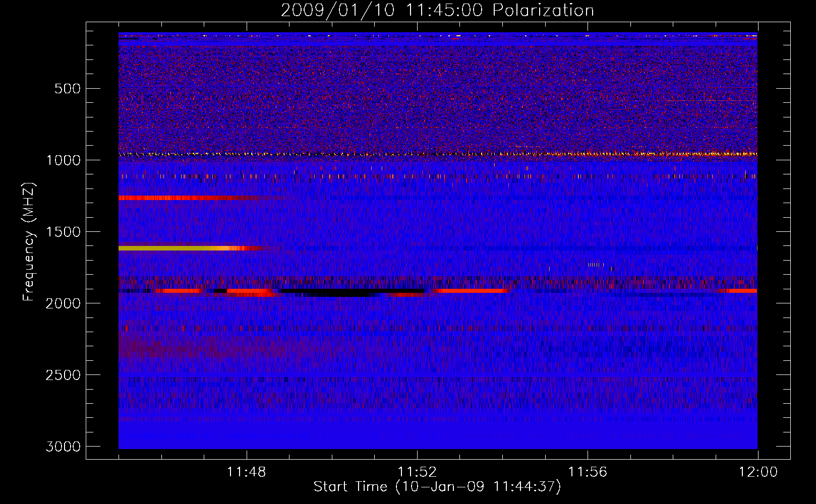Viewport: 816px width, 504px height.
Task: Click the 2500 frequency tick label
Action: pyautogui.click(x=63, y=375)
